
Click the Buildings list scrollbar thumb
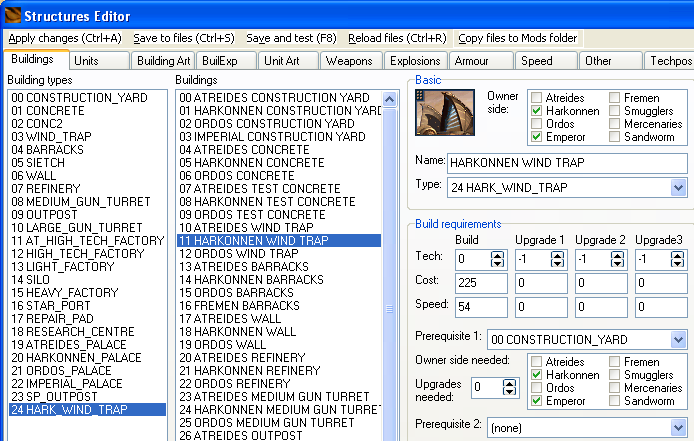[x=389, y=309]
